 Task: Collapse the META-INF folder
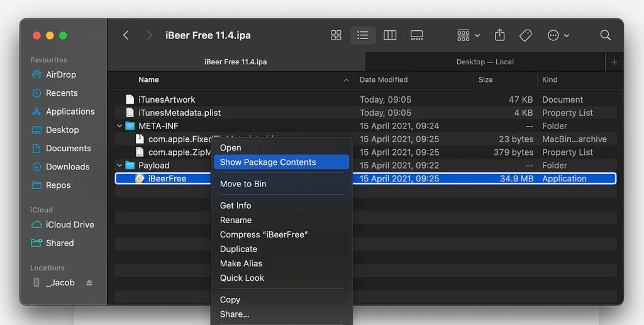point(119,126)
